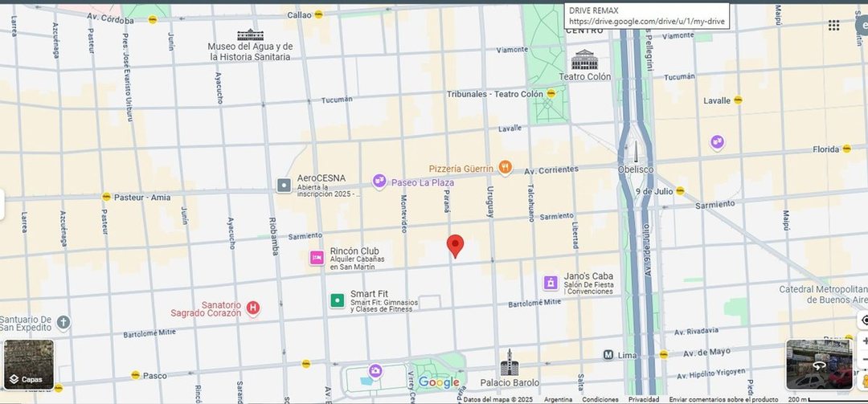Click the red location pin marker
The image size is (868, 404).
455,247
